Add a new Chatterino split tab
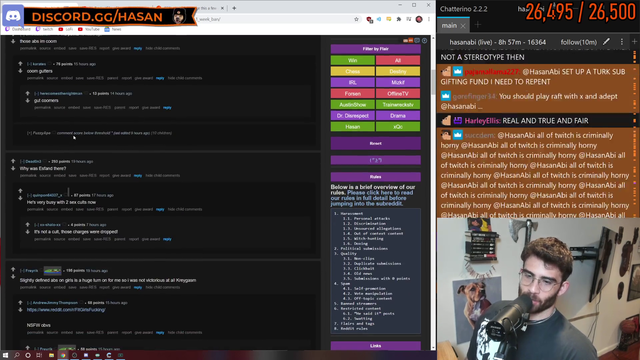640x360 pixels. (x=478, y=25)
